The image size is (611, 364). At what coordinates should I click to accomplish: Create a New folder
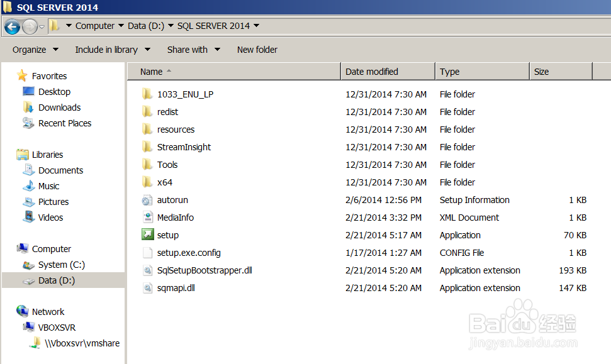coord(257,50)
